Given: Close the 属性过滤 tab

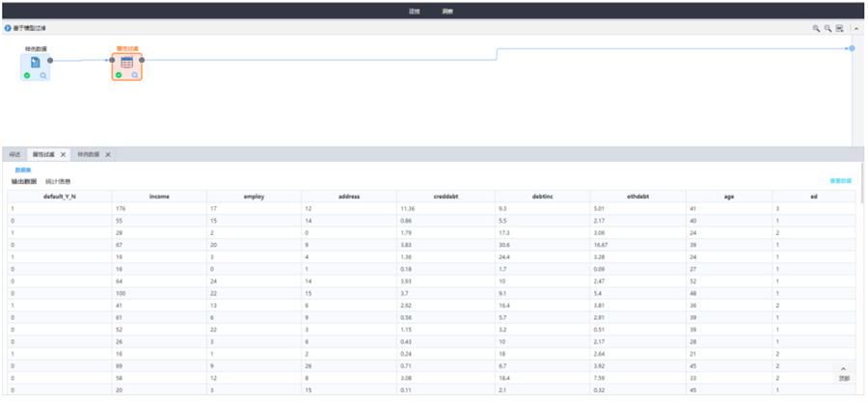Looking at the screenshot, I should coord(63,154).
